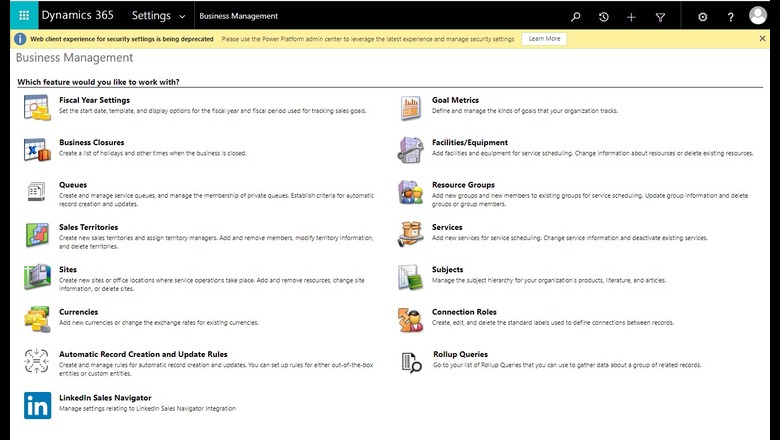
Task: Click the Business Management page title
Action: pos(75,58)
